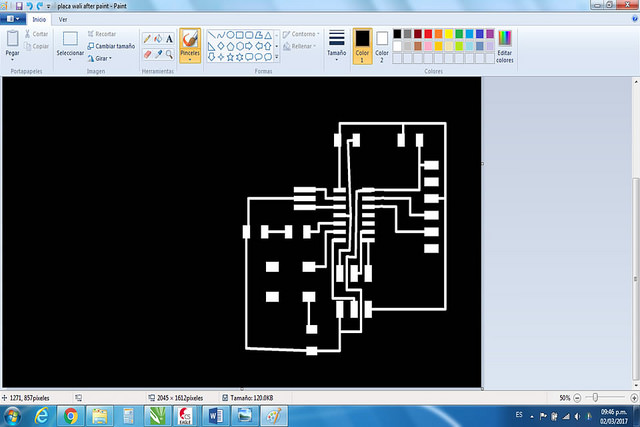Click the Pinceles brush icon
640x427 pixels.
click(x=190, y=40)
